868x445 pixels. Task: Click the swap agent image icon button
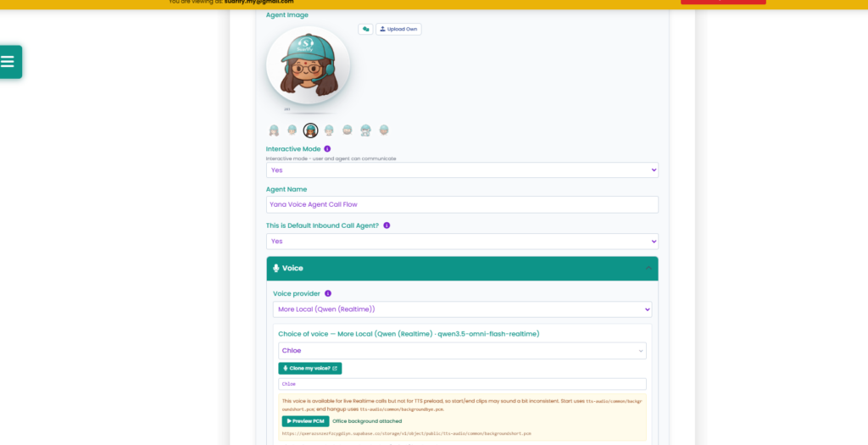[365, 29]
